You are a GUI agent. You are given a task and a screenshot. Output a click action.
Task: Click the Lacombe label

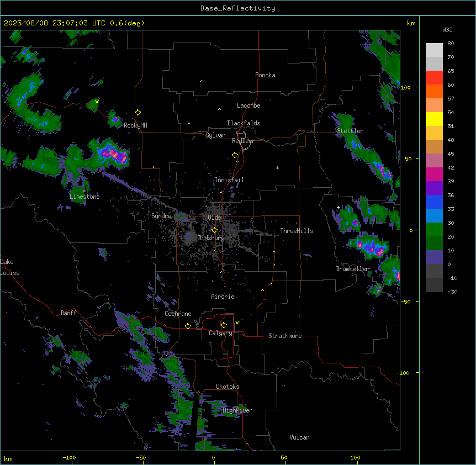(248, 105)
